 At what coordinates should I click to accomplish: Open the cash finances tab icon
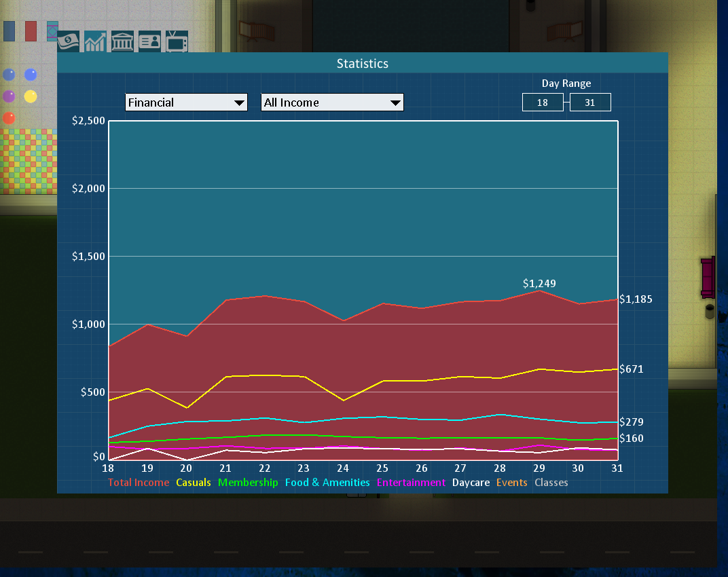(x=68, y=41)
